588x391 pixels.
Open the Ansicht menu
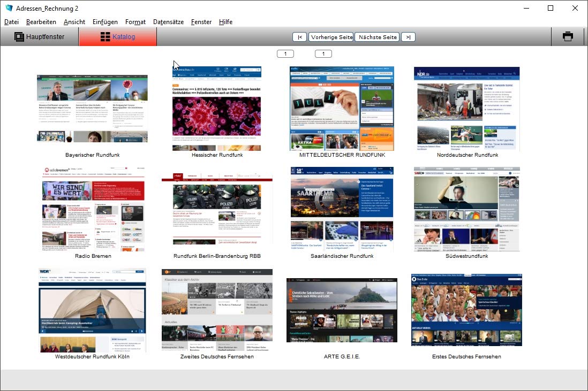(74, 22)
